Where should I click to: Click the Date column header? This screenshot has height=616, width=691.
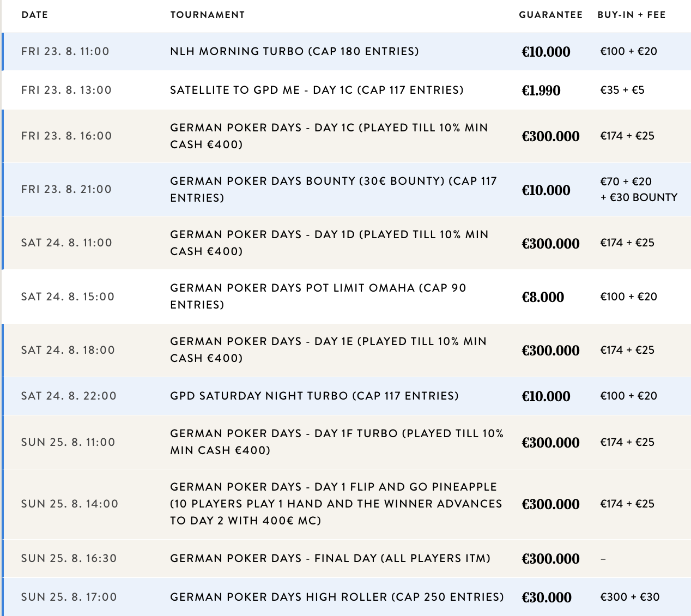point(34,15)
